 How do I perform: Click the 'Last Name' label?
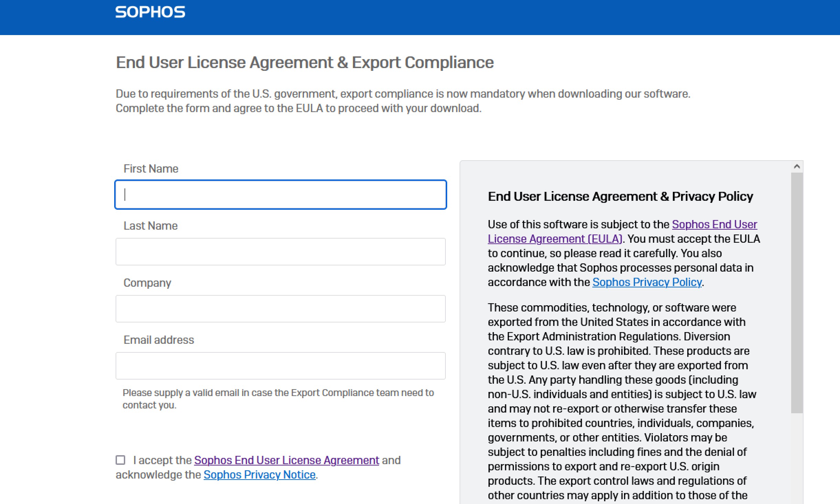[x=151, y=226]
